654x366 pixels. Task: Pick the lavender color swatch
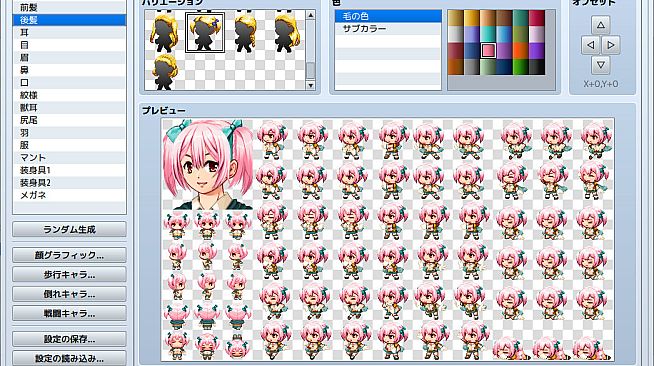[472, 35]
